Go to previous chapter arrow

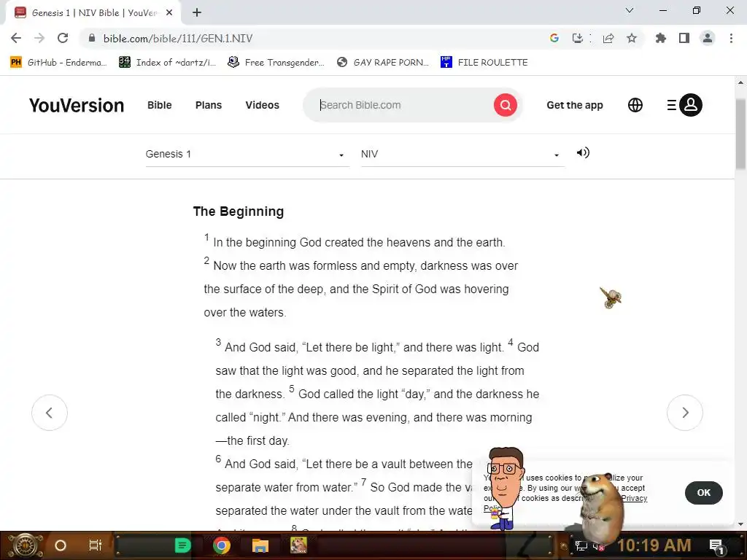(x=50, y=413)
